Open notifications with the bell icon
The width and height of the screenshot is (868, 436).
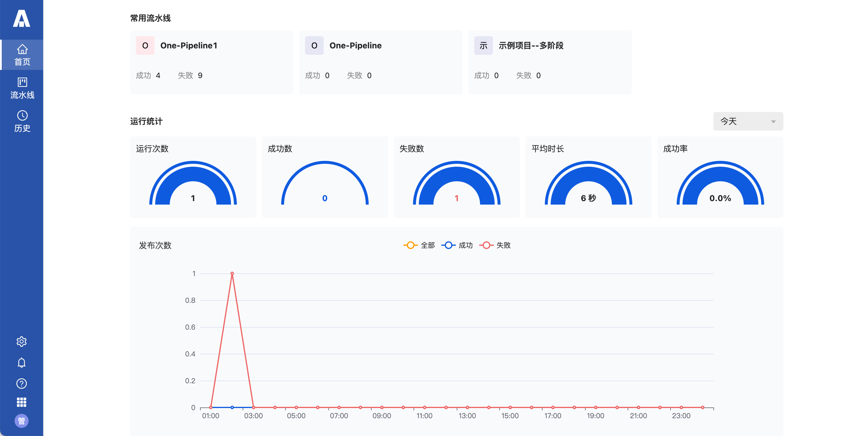point(22,363)
